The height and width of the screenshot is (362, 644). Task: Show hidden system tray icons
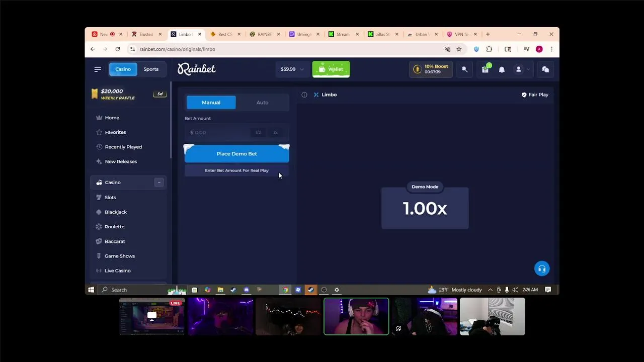(490, 290)
